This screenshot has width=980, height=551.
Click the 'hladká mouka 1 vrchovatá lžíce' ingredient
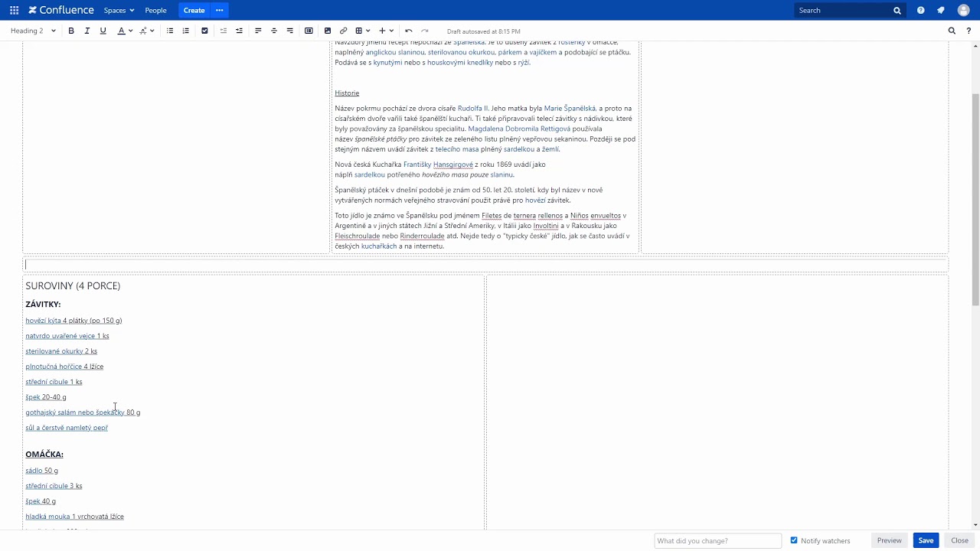[74, 517]
